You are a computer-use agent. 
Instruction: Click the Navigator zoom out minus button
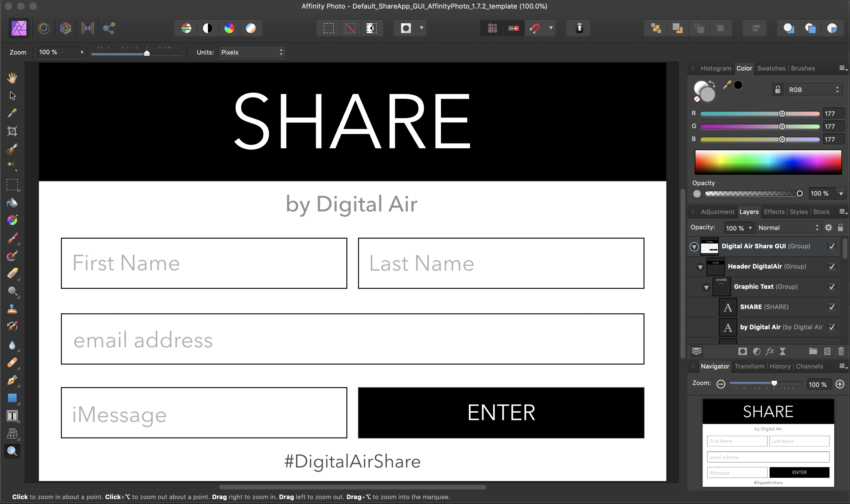721,384
